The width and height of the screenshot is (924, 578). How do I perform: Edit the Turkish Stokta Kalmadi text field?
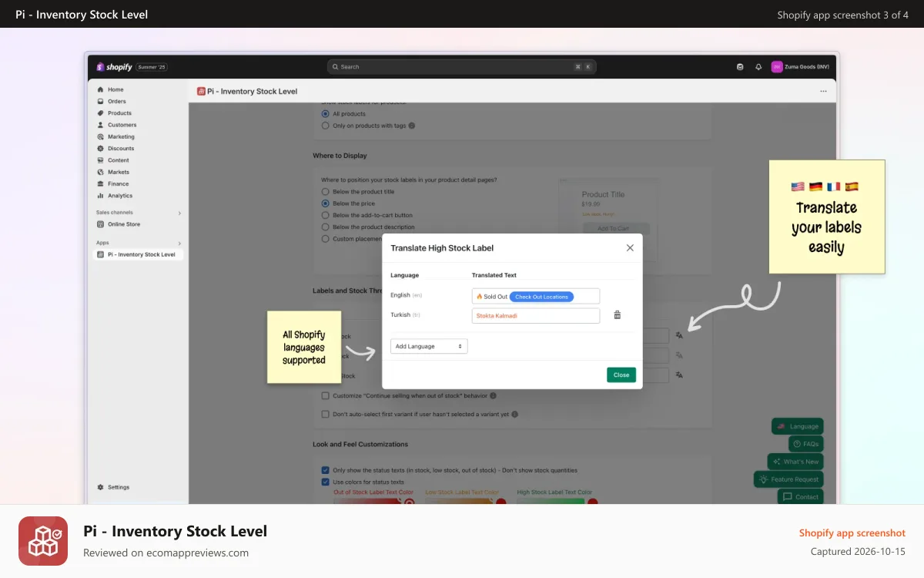535,315
